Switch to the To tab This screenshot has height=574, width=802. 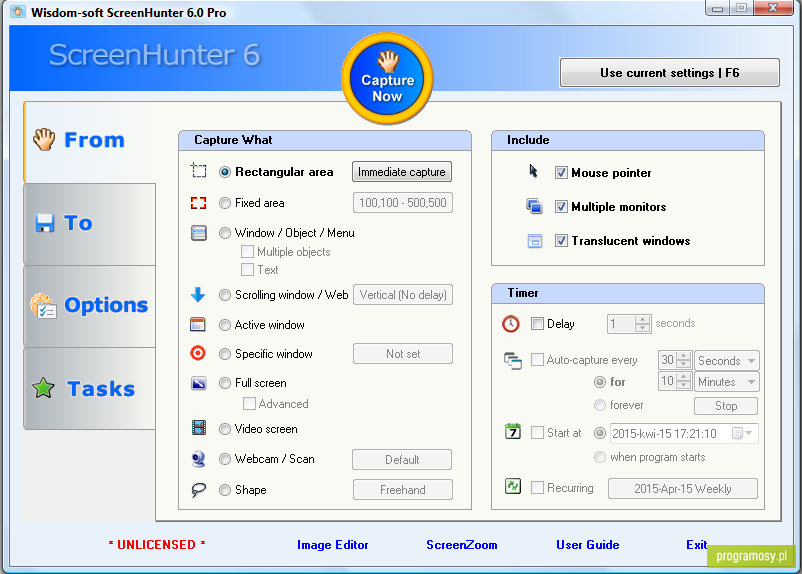point(90,224)
